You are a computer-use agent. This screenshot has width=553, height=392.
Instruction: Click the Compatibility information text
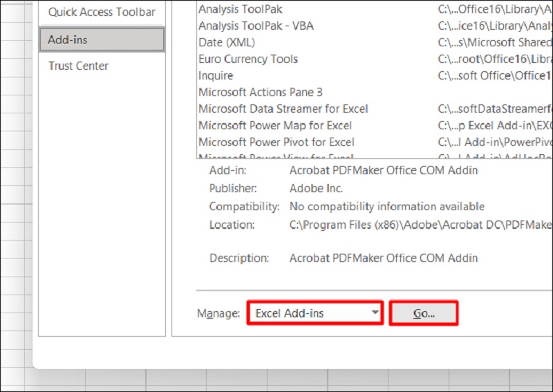point(386,207)
